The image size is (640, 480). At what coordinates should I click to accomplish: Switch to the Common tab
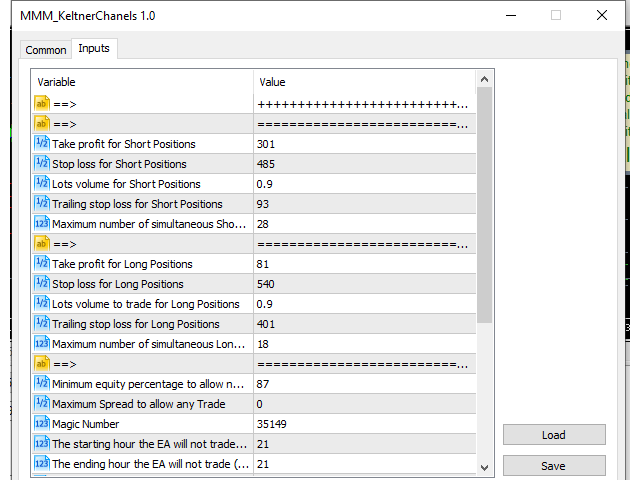(x=46, y=50)
